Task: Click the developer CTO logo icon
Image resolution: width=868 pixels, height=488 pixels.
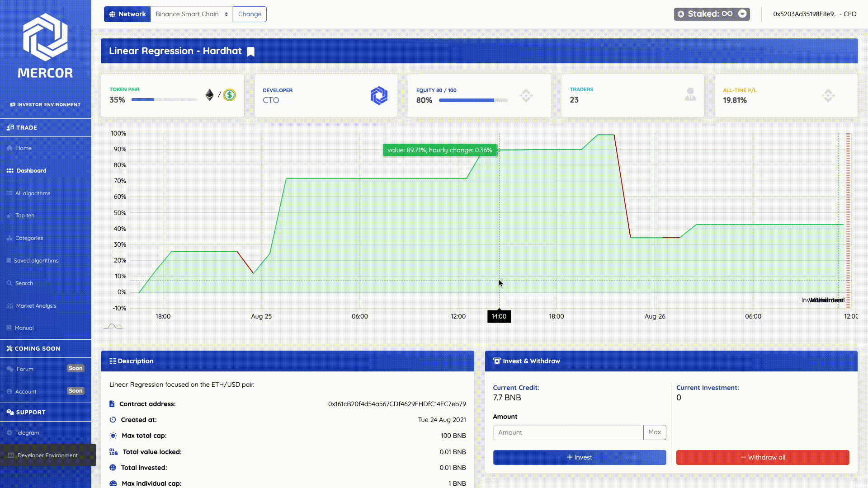Action: [x=379, y=95]
